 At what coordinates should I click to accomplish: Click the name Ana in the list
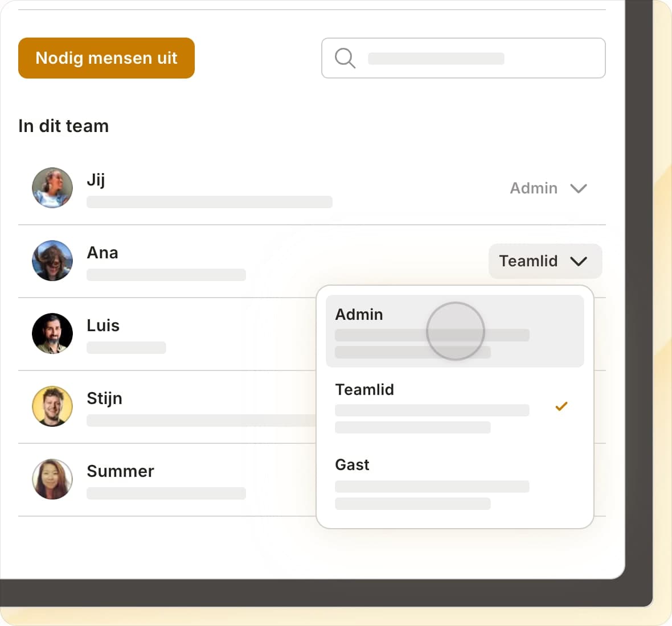tap(103, 253)
